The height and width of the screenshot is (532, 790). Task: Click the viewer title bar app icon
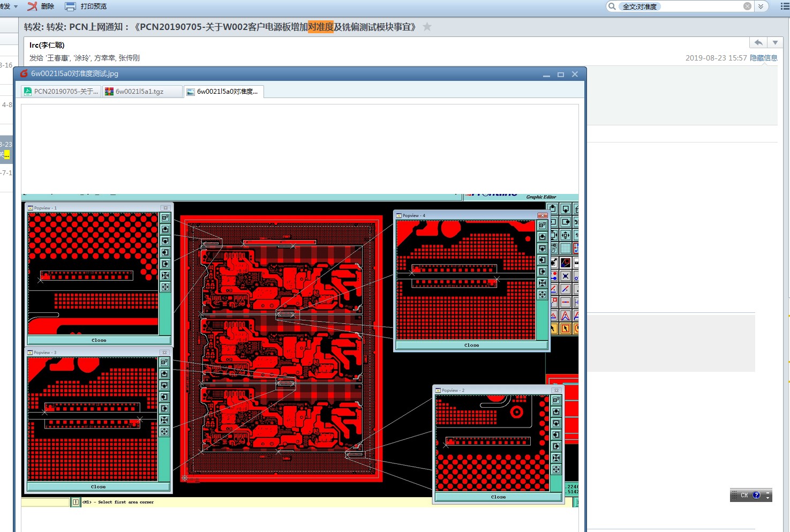[24, 73]
